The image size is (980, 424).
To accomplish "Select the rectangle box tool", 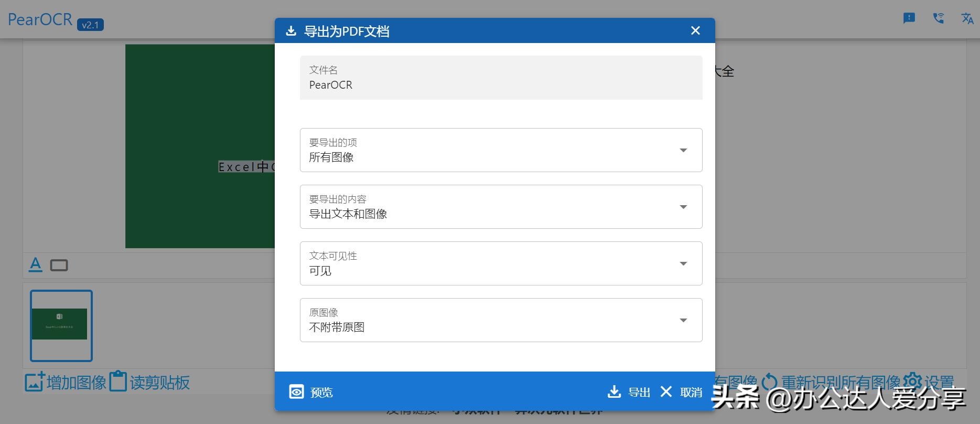I will pyautogui.click(x=59, y=266).
